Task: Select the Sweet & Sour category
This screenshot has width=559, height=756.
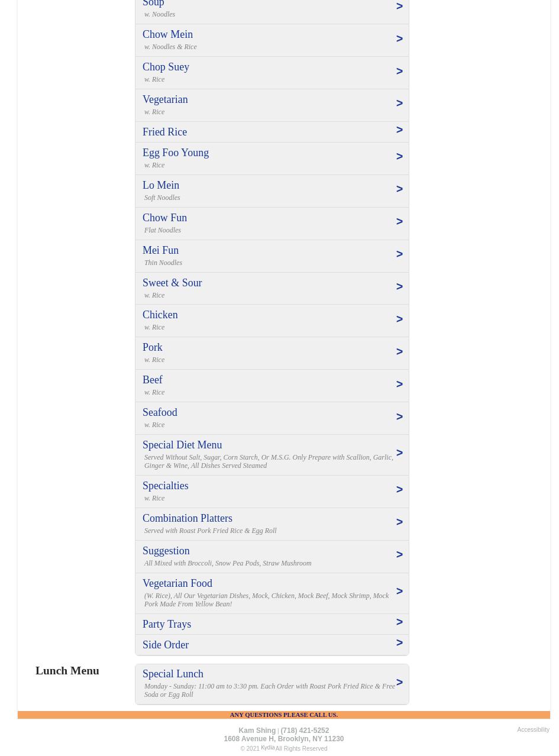Action: tap(272, 289)
